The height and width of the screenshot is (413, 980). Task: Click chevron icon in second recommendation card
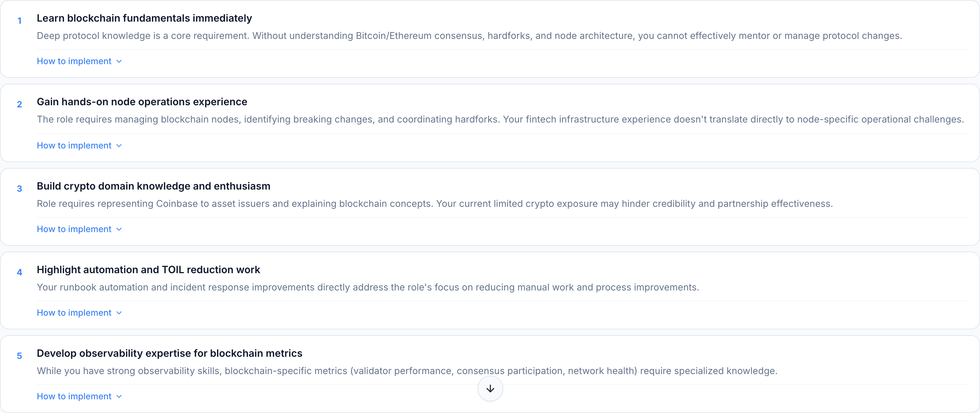[119, 146]
